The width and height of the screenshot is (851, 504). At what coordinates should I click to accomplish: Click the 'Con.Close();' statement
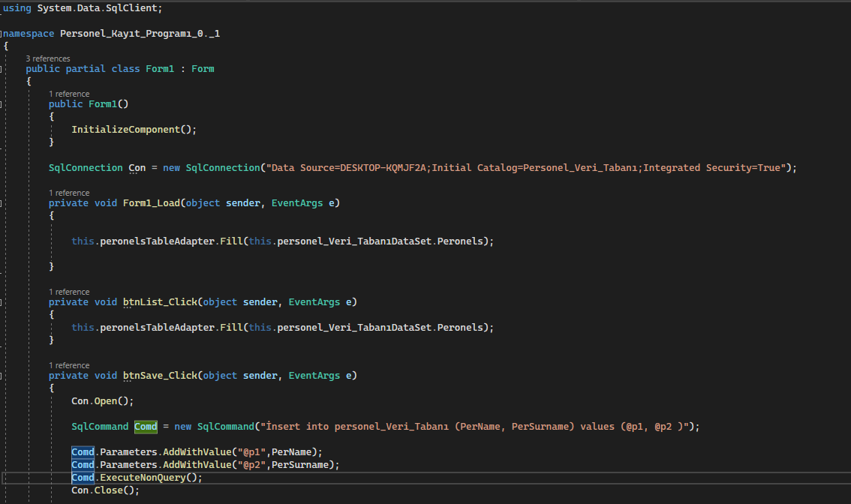click(105, 490)
